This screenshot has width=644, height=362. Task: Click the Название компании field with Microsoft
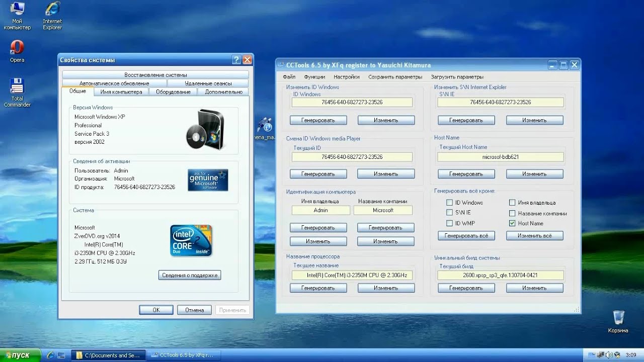pos(383,210)
